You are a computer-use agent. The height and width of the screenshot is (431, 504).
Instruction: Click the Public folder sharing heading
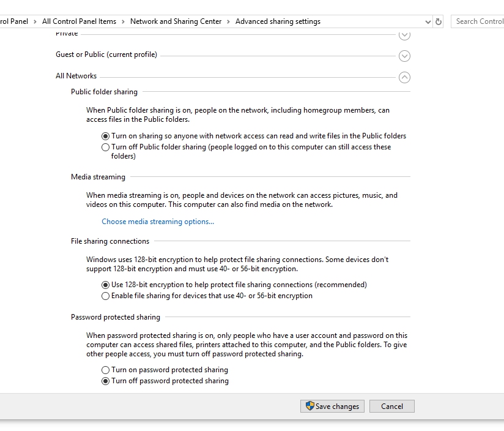point(104,92)
